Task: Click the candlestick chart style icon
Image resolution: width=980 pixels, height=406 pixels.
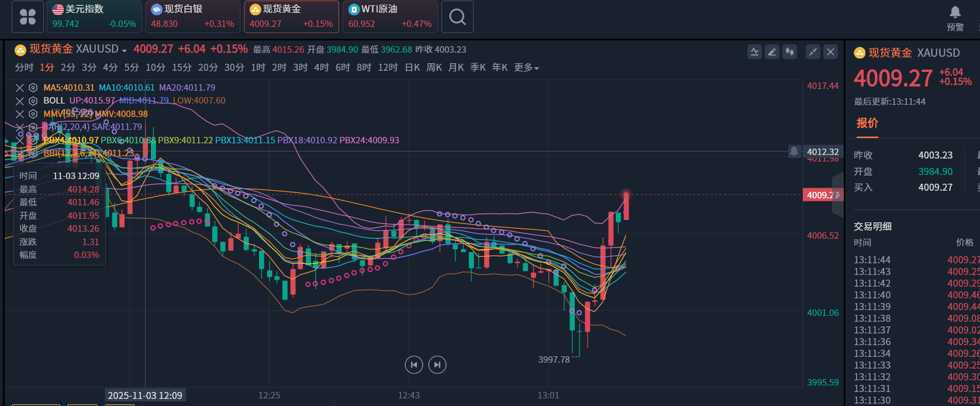Action: click(790, 52)
